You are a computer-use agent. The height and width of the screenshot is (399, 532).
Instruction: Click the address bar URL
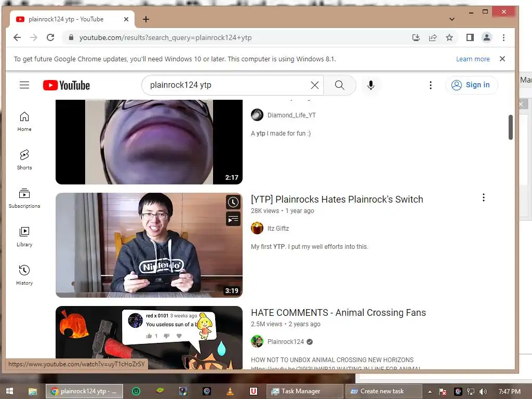[166, 37]
